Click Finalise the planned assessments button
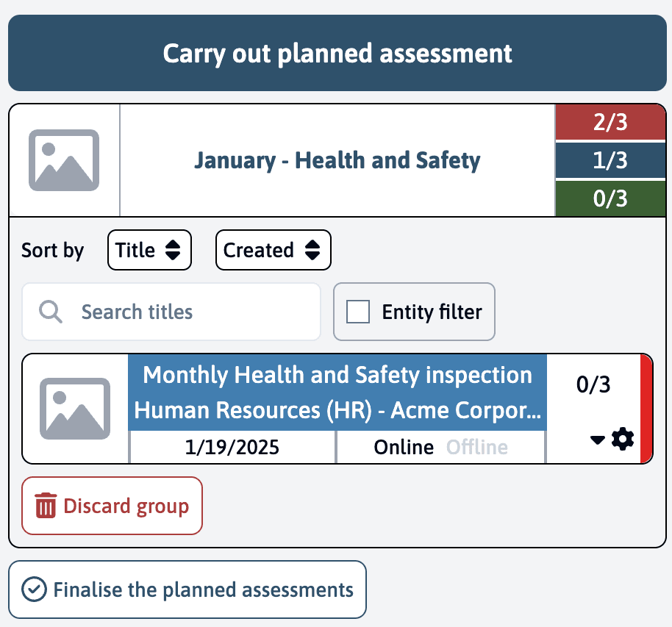The height and width of the screenshot is (627, 672). point(187,590)
